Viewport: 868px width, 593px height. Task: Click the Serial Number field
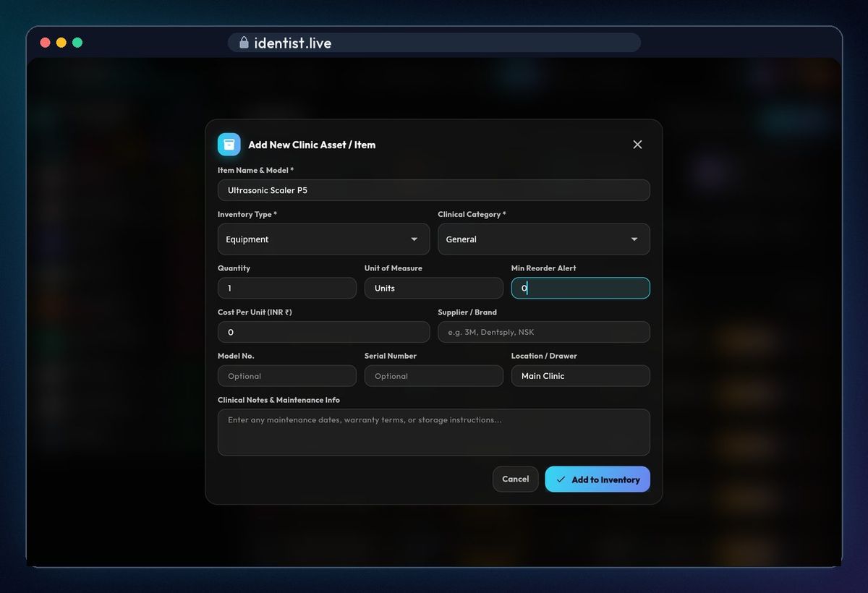[x=434, y=376]
